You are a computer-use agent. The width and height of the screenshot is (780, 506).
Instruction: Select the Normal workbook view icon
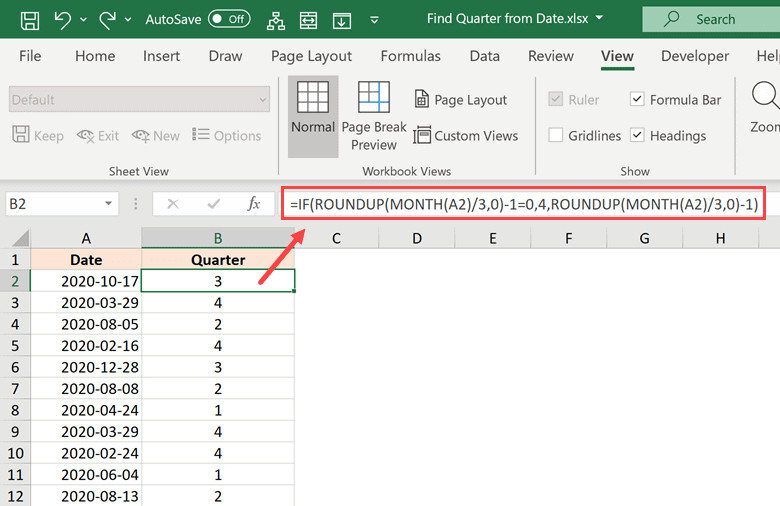click(313, 108)
